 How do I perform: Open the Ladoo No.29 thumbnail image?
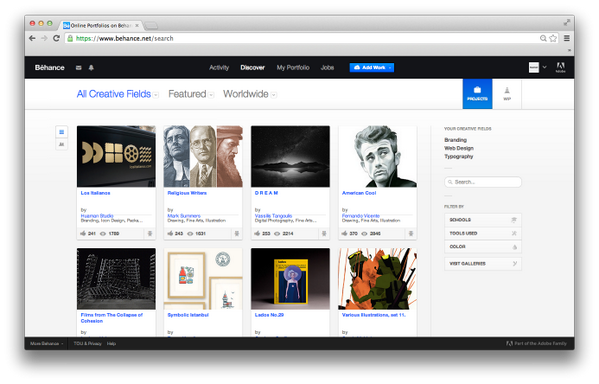(290, 279)
